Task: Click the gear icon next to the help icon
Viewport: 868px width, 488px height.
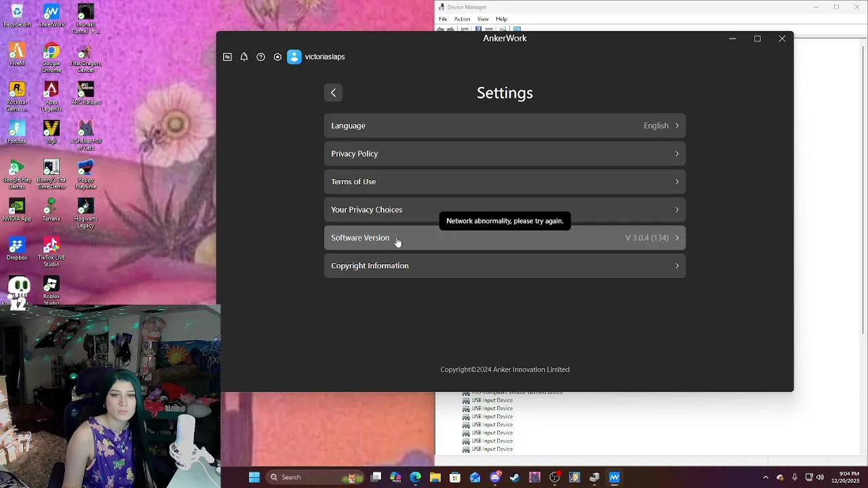Action: 277,57
